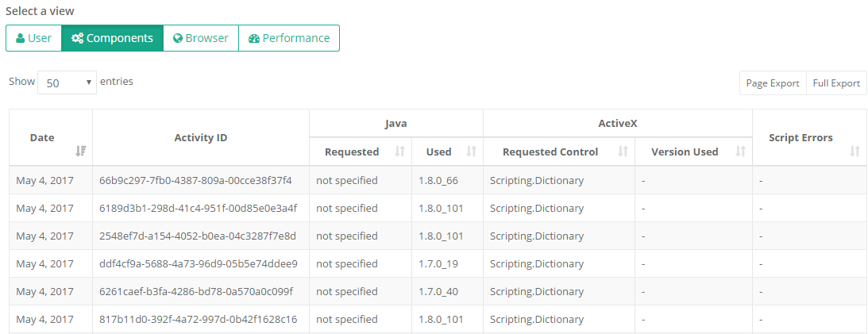Click the Full Export button
This screenshot has height=334, width=868.
[x=836, y=83]
